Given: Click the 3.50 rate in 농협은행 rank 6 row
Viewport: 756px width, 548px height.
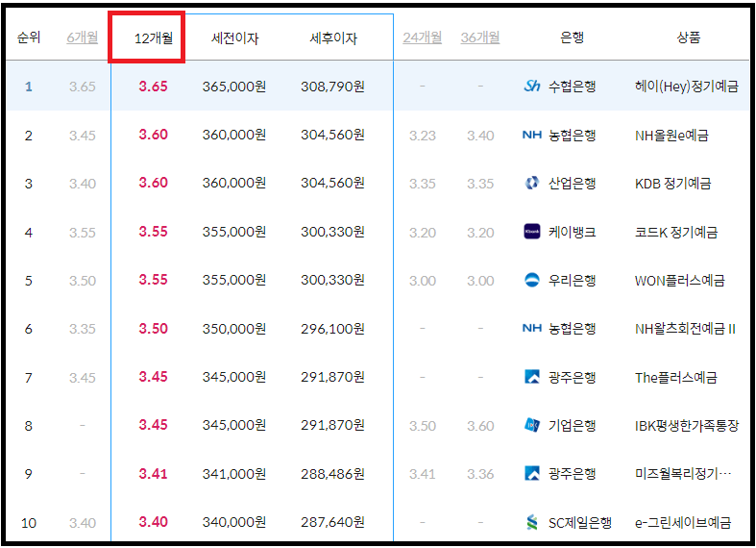Looking at the screenshot, I should [x=154, y=329].
